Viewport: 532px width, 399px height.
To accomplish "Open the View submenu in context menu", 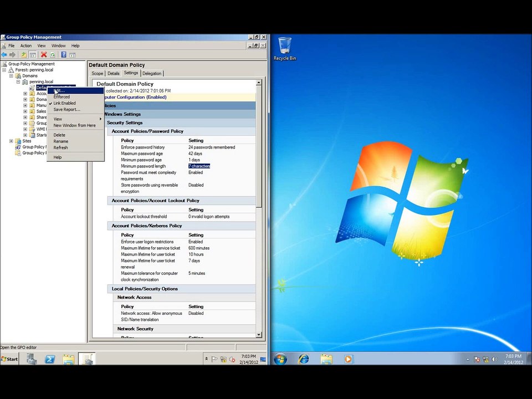I will coord(75,119).
